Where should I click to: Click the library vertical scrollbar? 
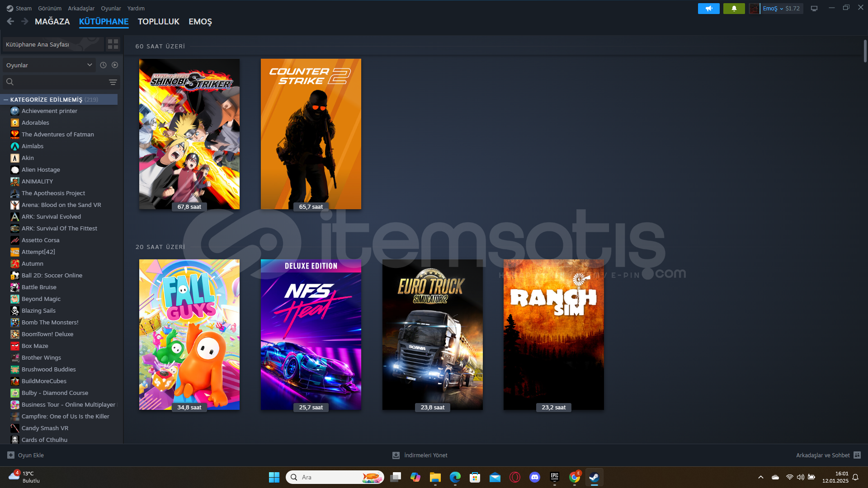pyautogui.click(x=865, y=51)
